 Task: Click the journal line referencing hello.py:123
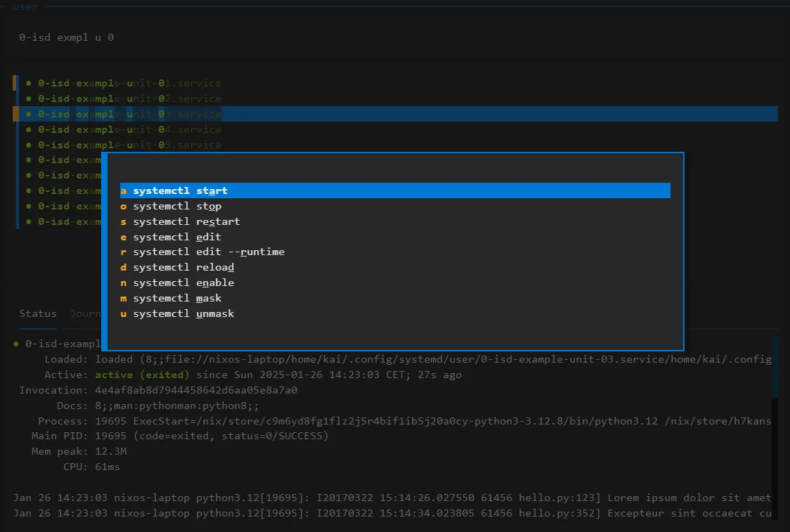[392, 498]
